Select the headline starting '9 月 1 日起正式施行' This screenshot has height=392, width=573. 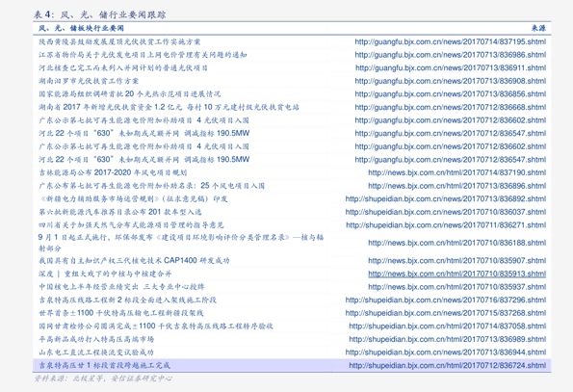click(x=181, y=243)
